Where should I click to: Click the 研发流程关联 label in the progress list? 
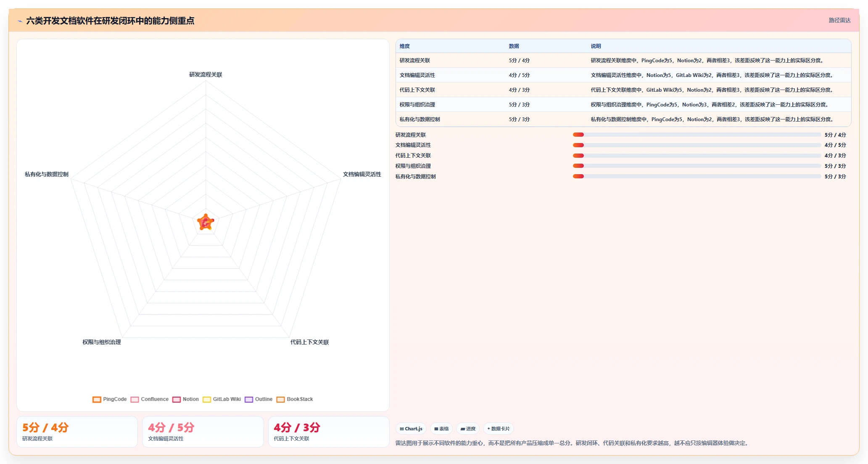tap(411, 135)
